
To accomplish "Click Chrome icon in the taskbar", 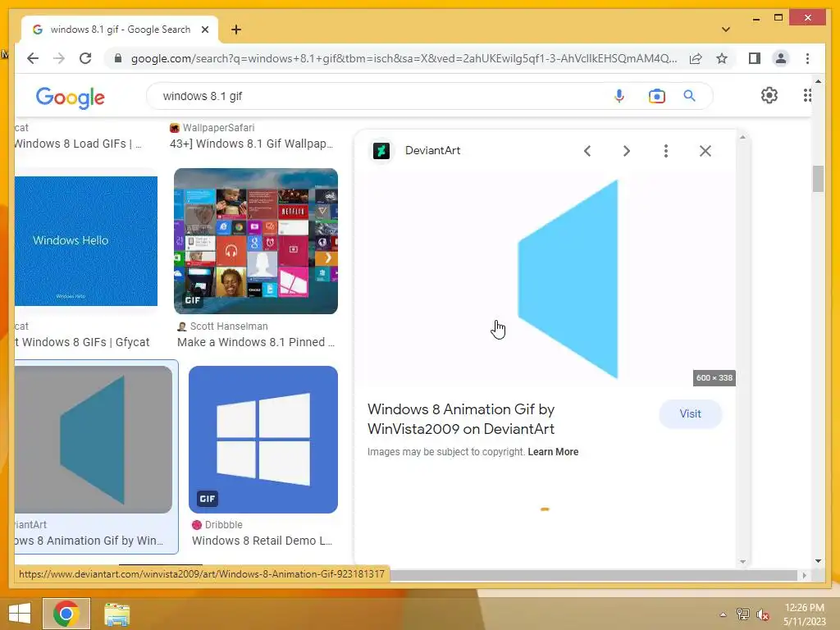I will point(66,614).
